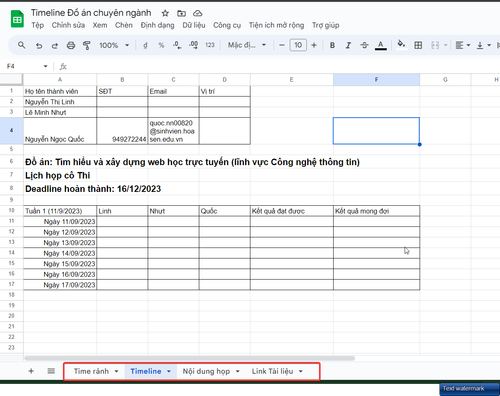
Task: Check the cloud save status icon
Action: point(198,13)
